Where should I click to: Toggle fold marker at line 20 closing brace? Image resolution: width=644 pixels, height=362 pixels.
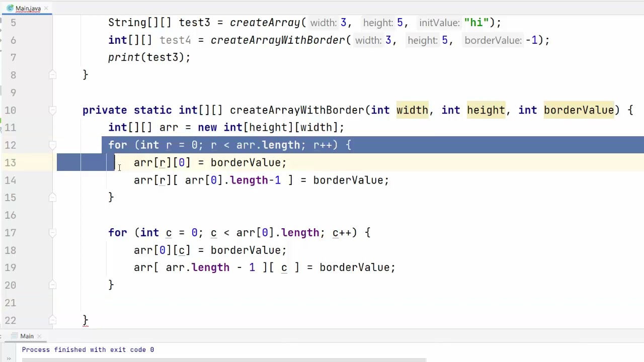pos(52,285)
